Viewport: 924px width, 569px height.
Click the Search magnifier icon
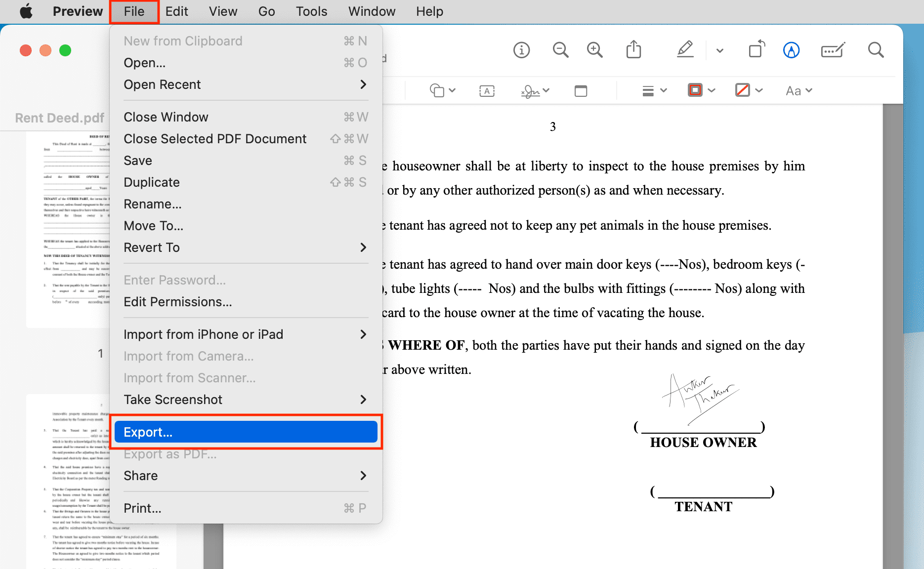pyautogui.click(x=876, y=50)
